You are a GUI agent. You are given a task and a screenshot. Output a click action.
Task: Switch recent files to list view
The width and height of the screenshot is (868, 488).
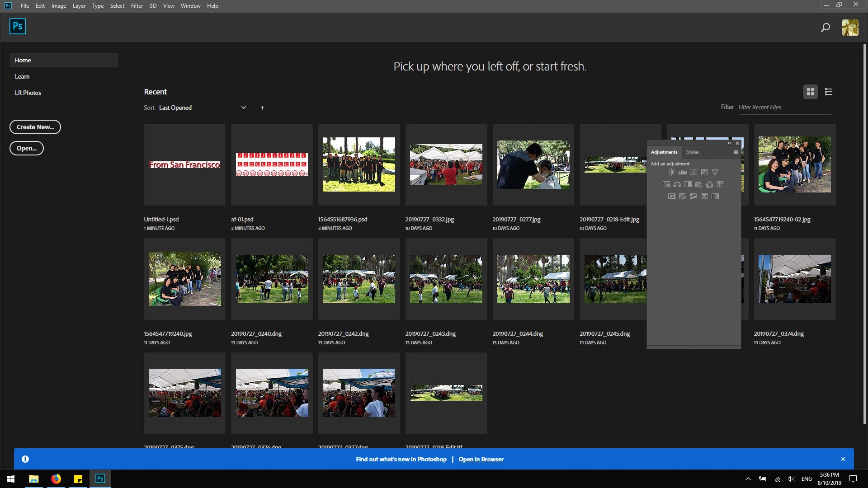click(x=828, y=92)
